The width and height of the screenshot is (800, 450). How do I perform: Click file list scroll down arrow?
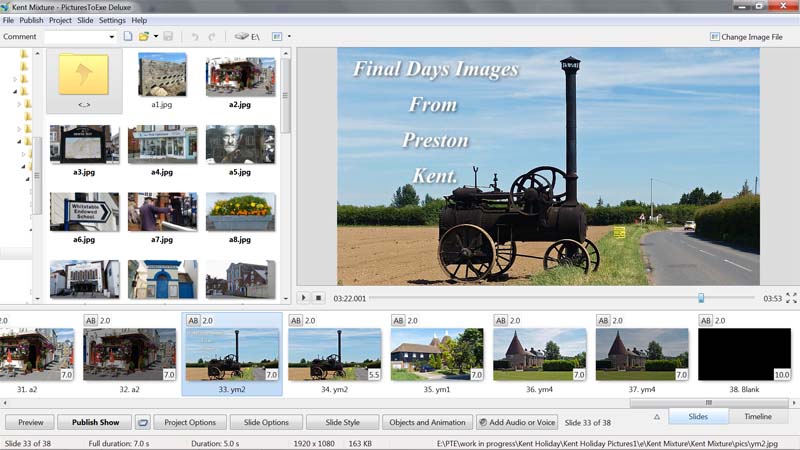285,299
